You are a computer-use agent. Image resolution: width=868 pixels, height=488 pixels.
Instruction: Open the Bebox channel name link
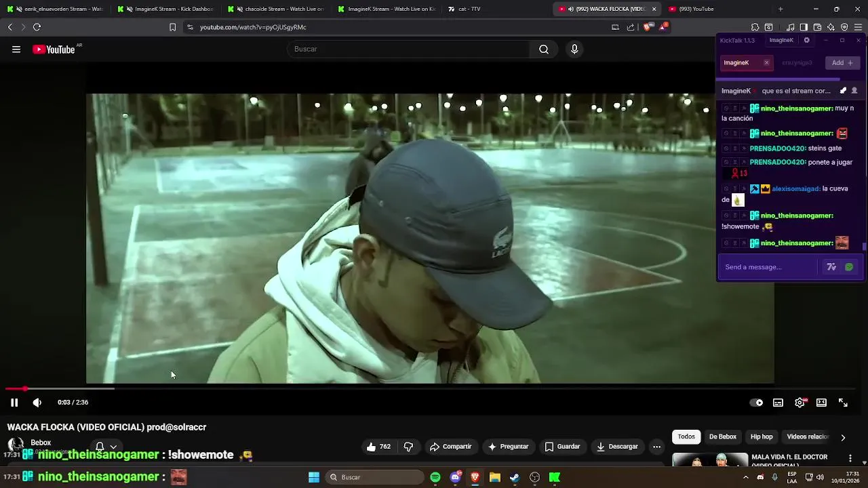41,443
